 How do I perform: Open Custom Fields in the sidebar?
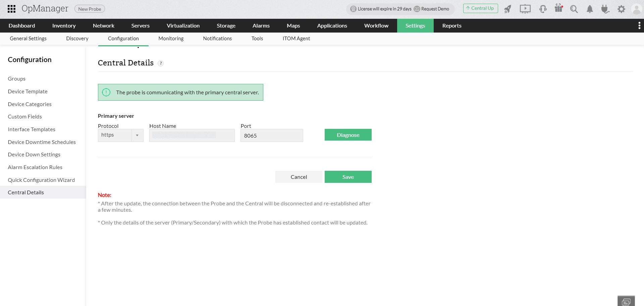25,117
